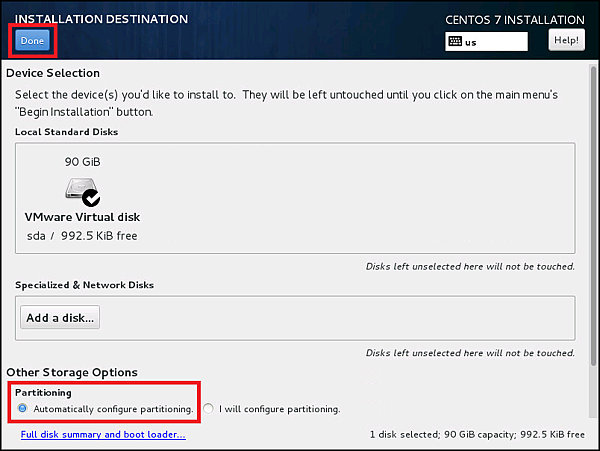The image size is (600, 451).
Task: Click Specialized & Network Disks label
Action: 85,285
